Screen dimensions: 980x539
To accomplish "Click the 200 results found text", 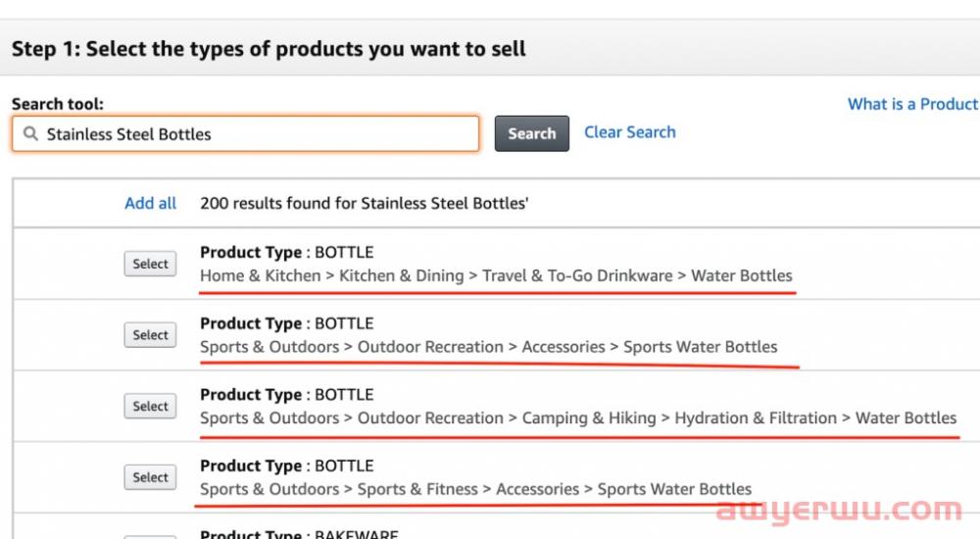I will pos(365,203).
